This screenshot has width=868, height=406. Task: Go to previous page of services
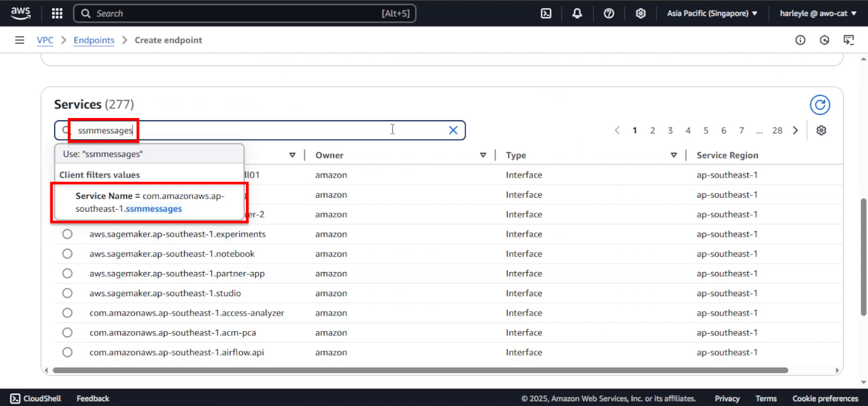[617, 130]
